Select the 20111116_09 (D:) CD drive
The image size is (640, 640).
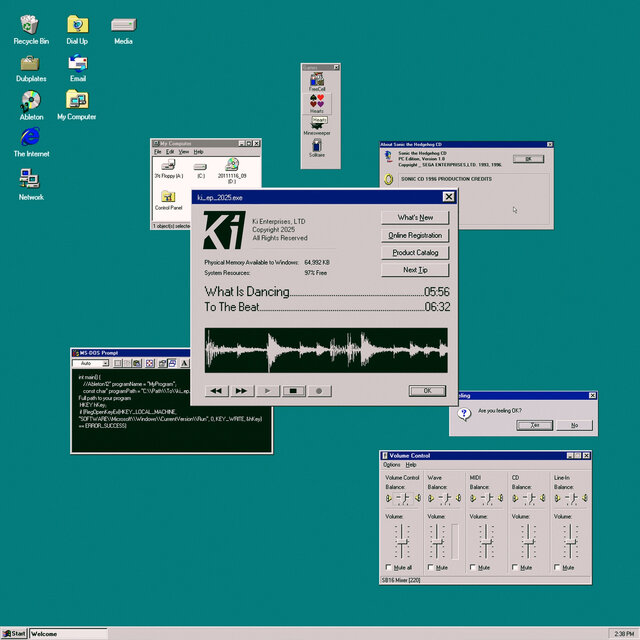[x=232, y=171]
